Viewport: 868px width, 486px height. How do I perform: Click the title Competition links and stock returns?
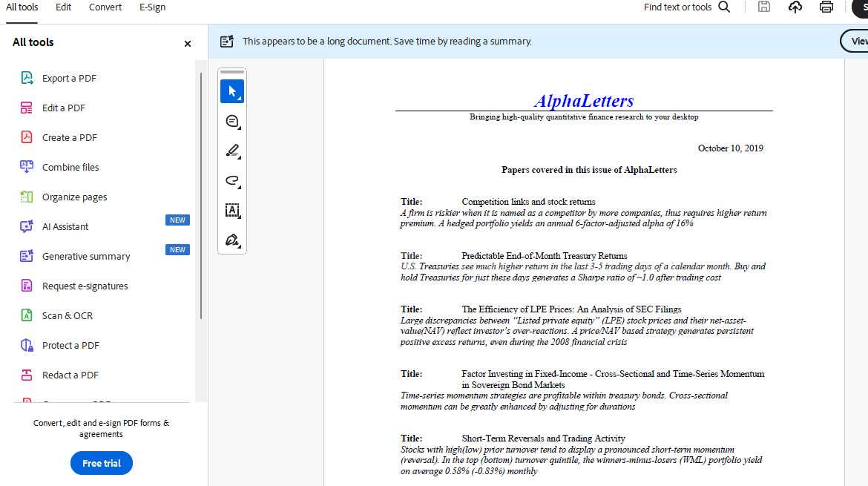tap(529, 202)
